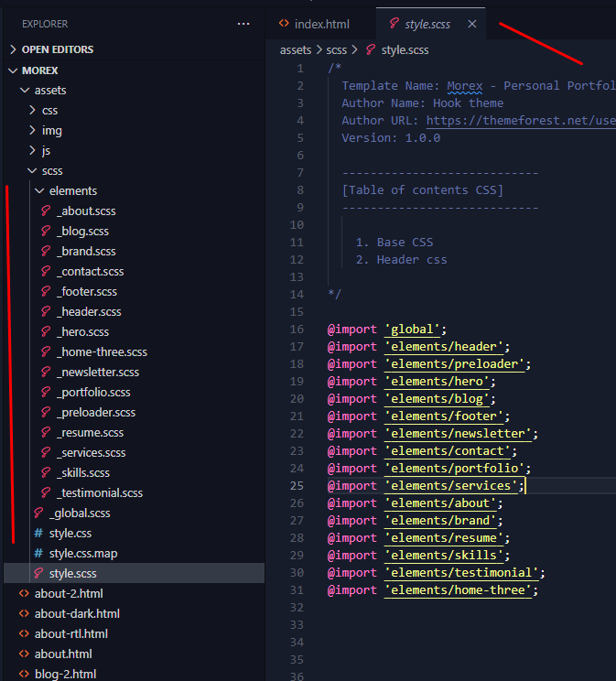Click the Sass icon beside _contact.scss
616x681 pixels.
coord(46,272)
